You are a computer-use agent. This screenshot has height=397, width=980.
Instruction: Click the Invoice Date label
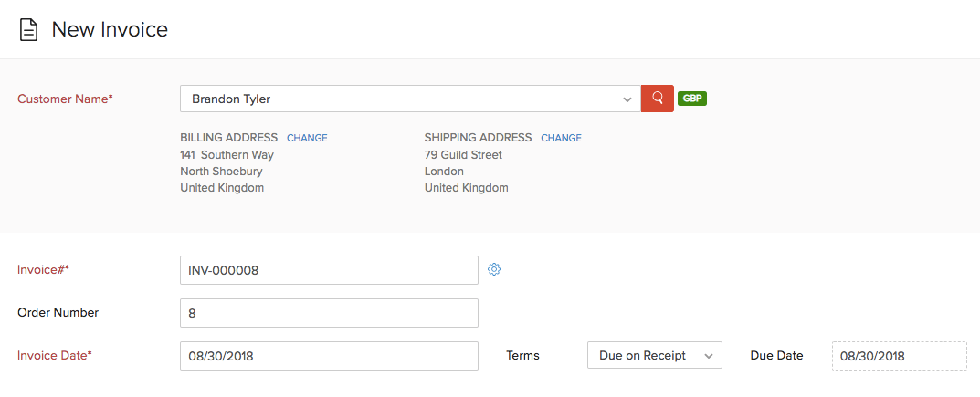(x=55, y=355)
